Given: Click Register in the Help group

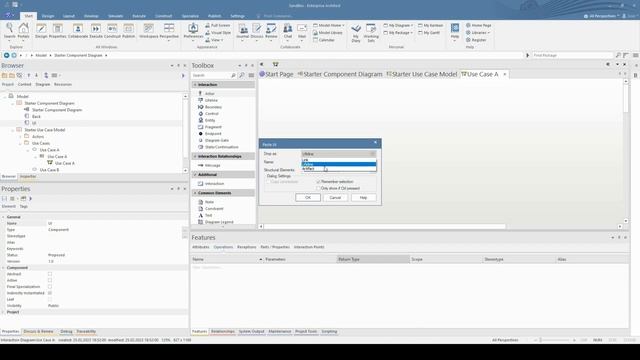Looking at the screenshot, I should click(x=476, y=40).
